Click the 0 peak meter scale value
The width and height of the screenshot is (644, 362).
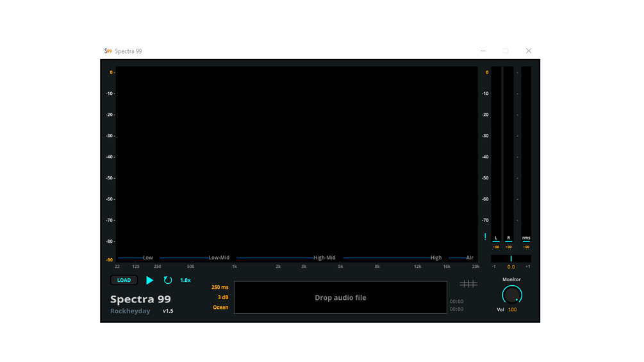[x=487, y=72]
